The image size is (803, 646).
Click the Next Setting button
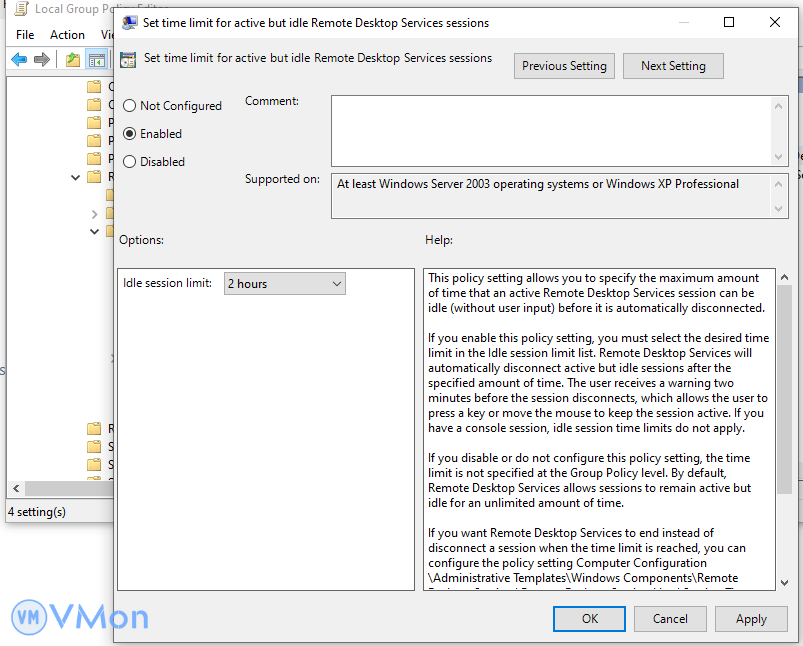click(x=673, y=66)
